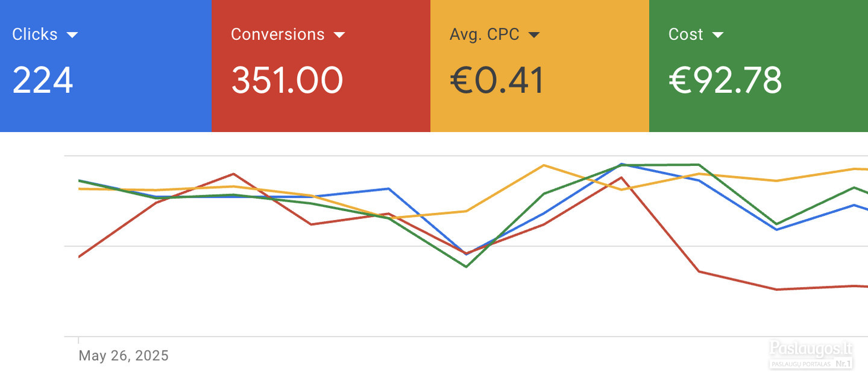The image size is (868, 383).
Task: Expand the Avg. CPC metric dropdown arrow
Action: tap(533, 35)
